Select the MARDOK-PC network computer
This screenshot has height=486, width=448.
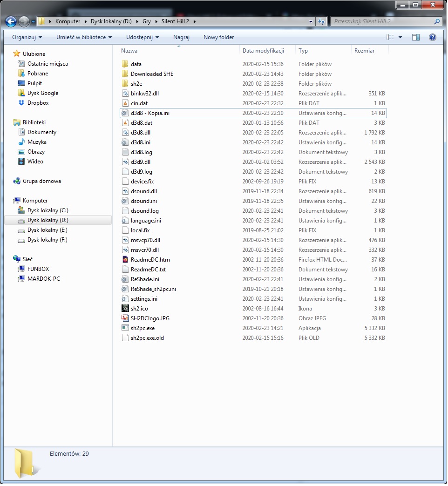click(43, 279)
